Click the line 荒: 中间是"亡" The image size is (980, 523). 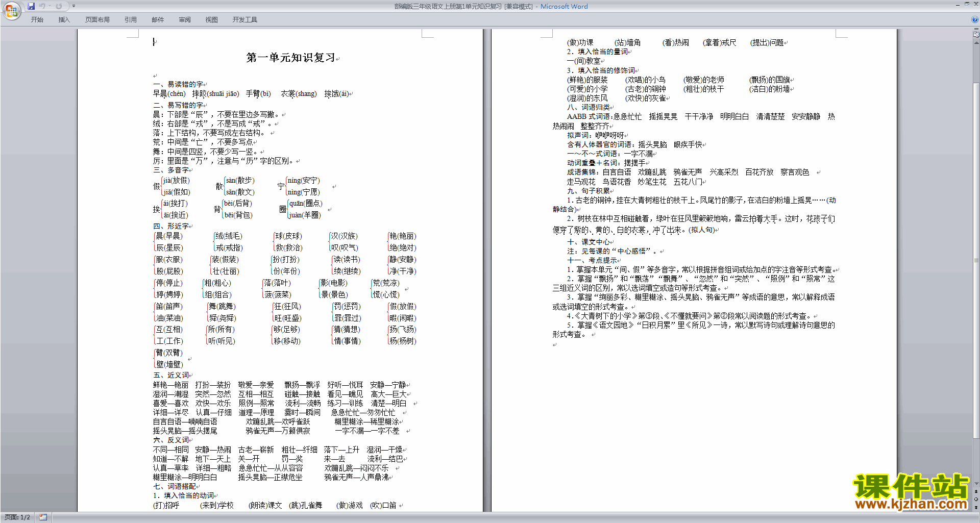203,142
